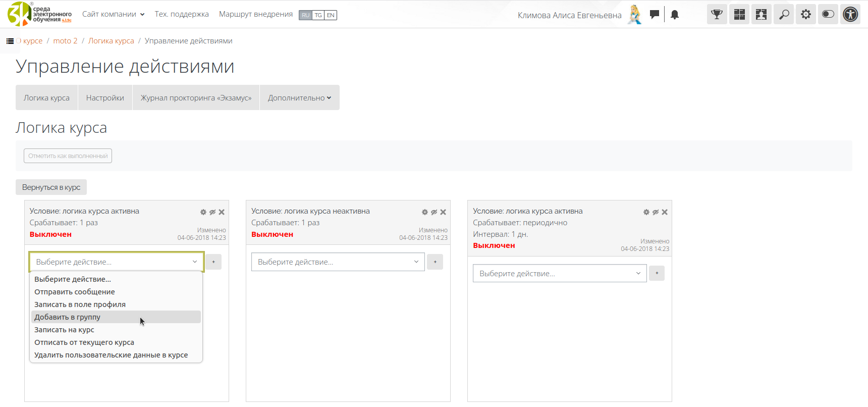Open settings gear of first condition block

[x=203, y=212]
